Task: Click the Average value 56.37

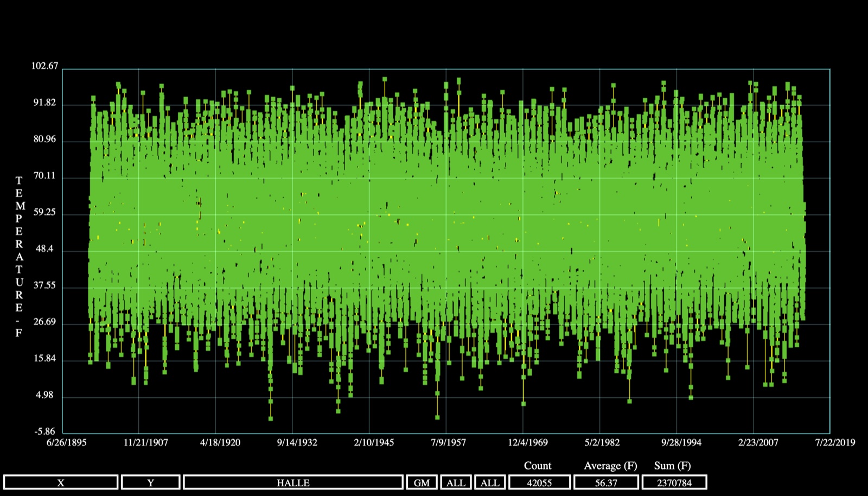Action: click(606, 482)
